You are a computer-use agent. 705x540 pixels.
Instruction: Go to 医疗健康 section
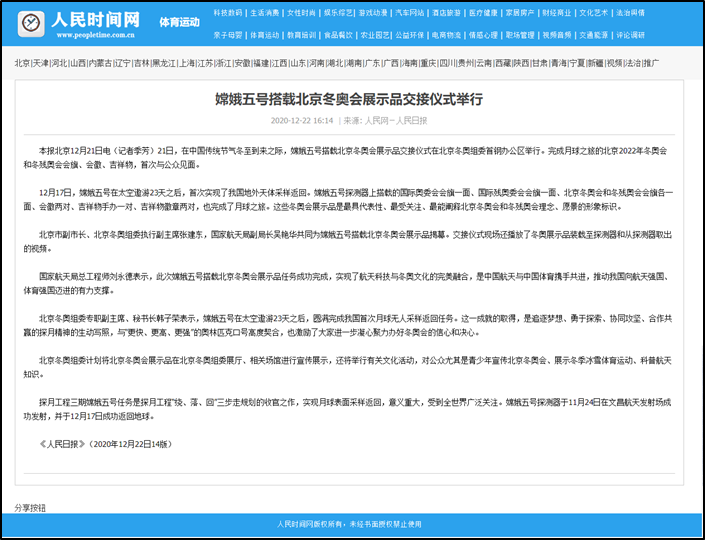[483, 13]
